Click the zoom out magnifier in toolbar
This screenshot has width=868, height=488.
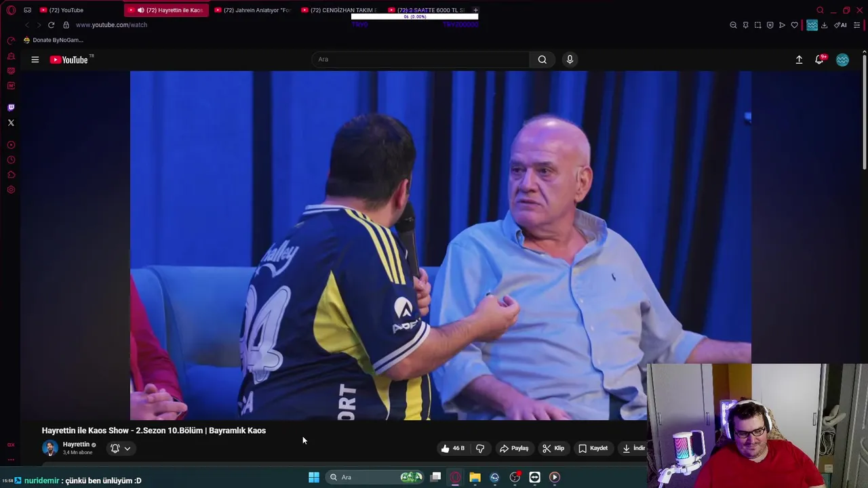click(x=733, y=25)
